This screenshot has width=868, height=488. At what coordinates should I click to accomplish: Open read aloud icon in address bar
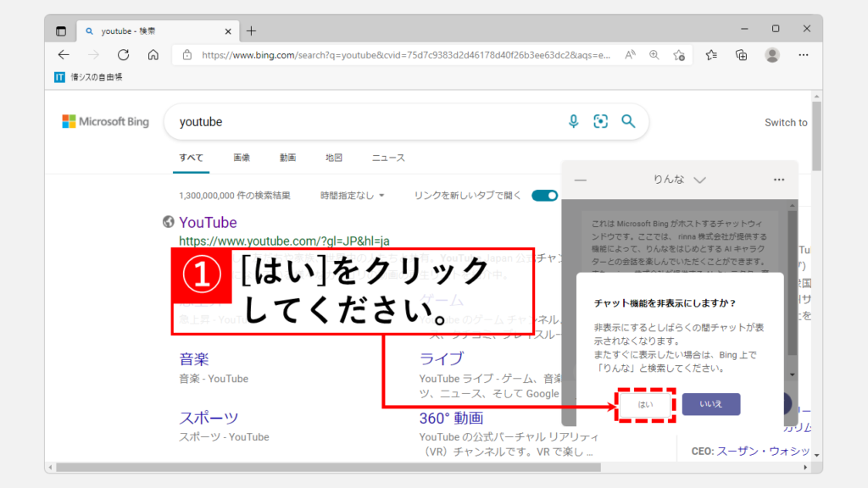tap(630, 55)
